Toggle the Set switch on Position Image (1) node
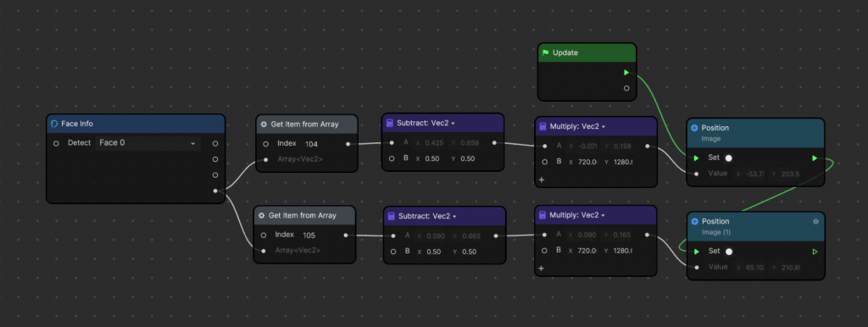 pyautogui.click(x=728, y=252)
